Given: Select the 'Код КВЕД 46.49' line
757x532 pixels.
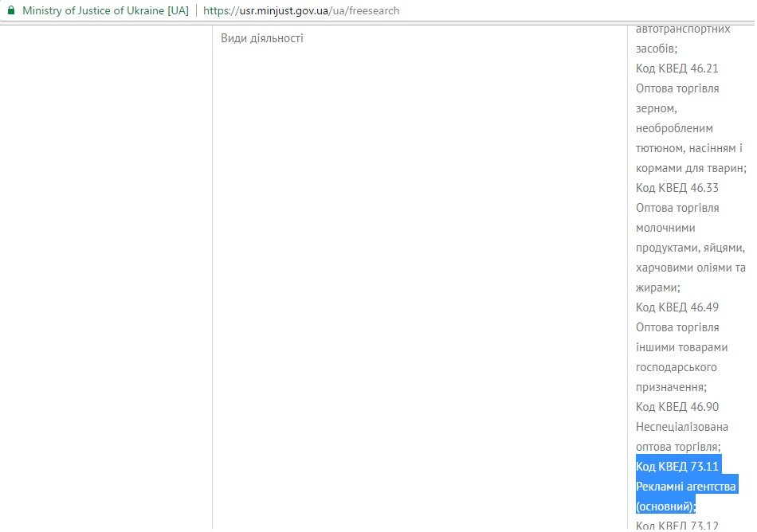Looking at the screenshot, I should click(x=677, y=307).
